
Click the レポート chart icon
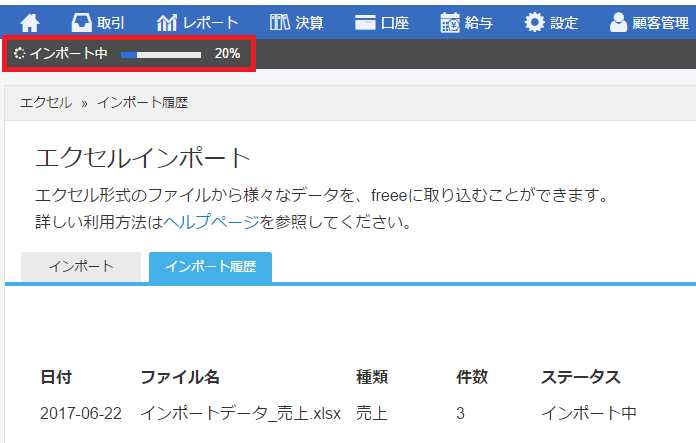coord(167,23)
